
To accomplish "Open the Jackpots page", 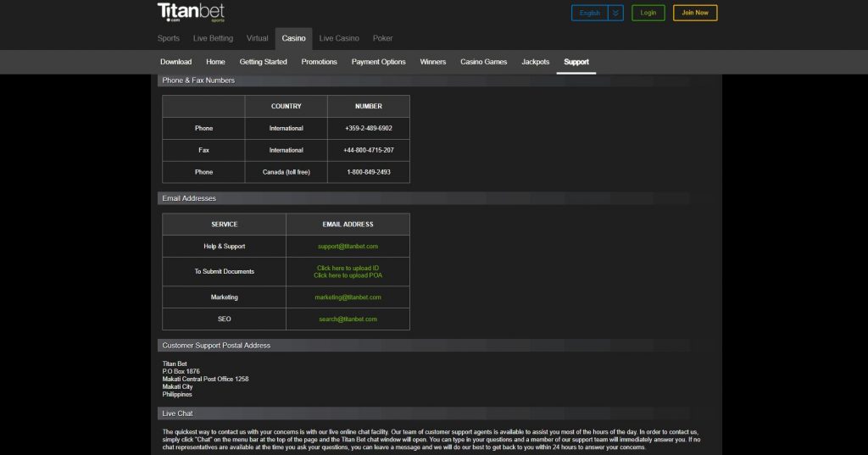I will (x=536, y=62).
